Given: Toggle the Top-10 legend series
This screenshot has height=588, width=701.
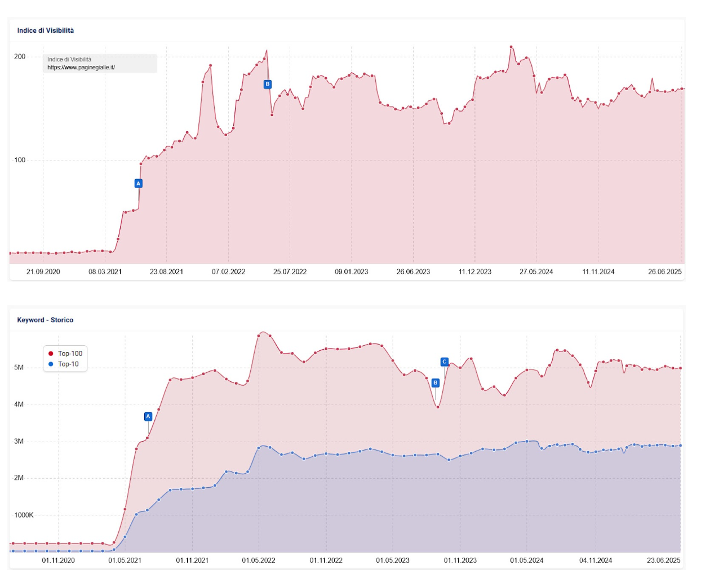Looking at the screenshot, I should coord(68,364).
